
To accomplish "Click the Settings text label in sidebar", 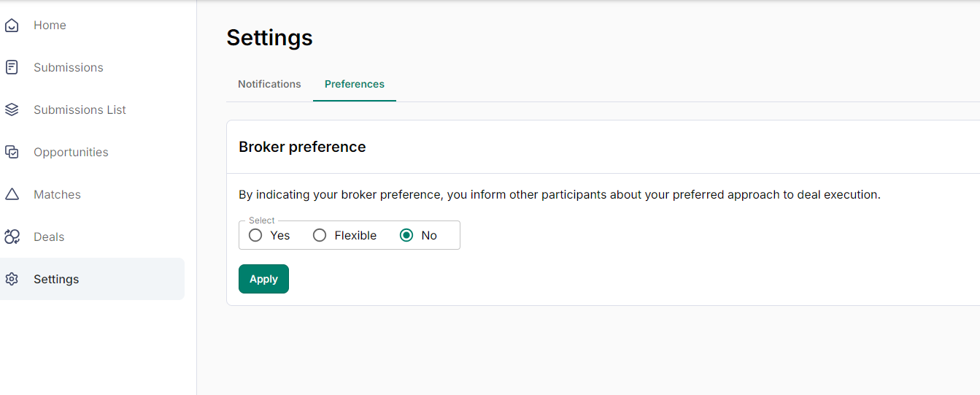I will 56,279.
